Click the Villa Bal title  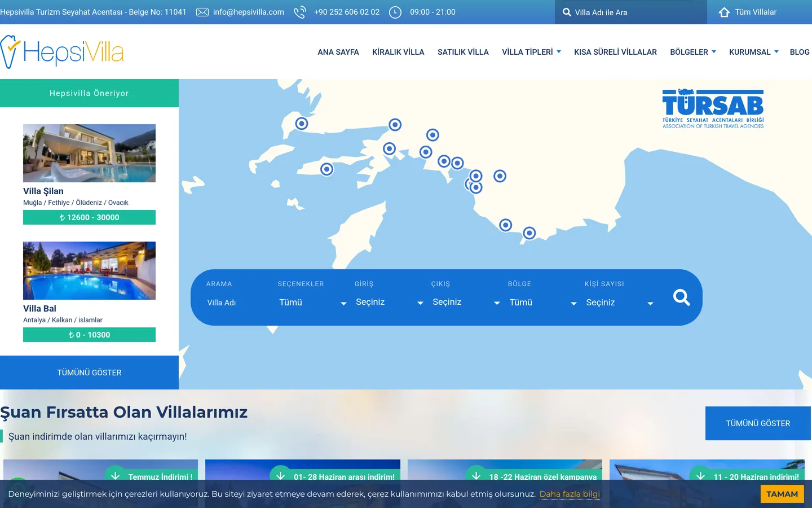[39, 309]
